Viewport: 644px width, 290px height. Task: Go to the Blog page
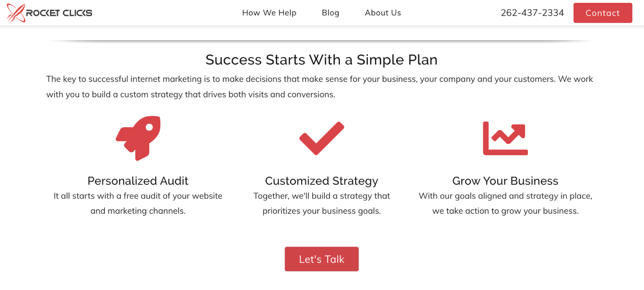click(x=330, y=13)
